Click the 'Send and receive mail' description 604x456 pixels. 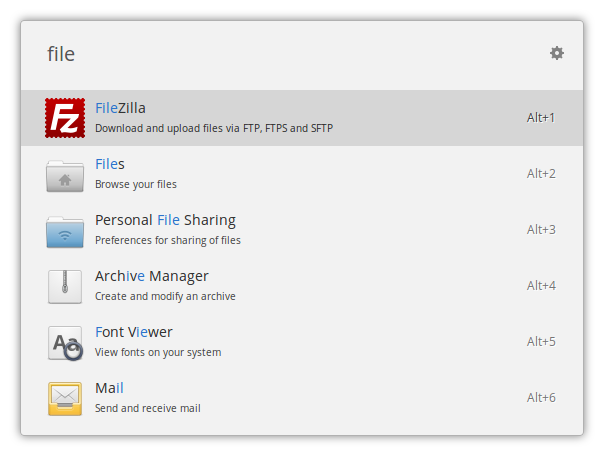click(148, 408)
